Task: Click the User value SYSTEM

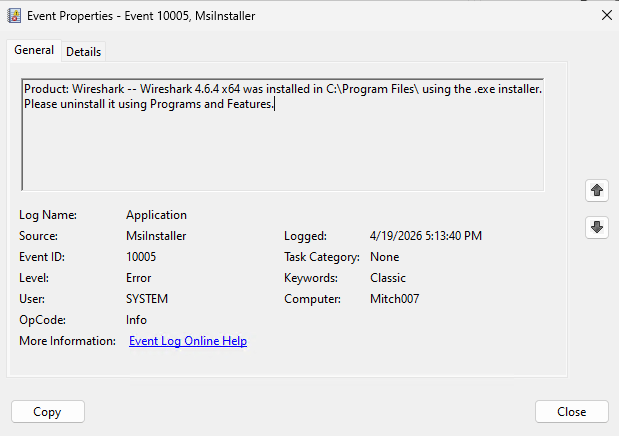Action: (x=147, y=299)
